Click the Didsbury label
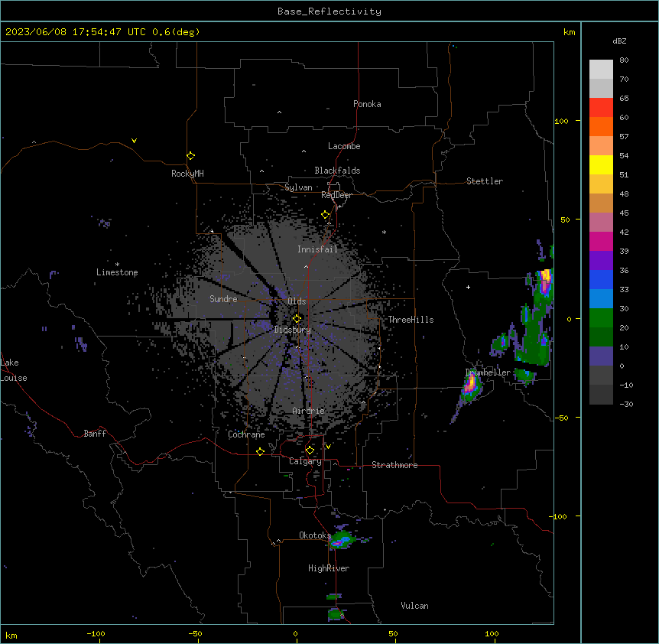659x644 pixels. [293, 330]
